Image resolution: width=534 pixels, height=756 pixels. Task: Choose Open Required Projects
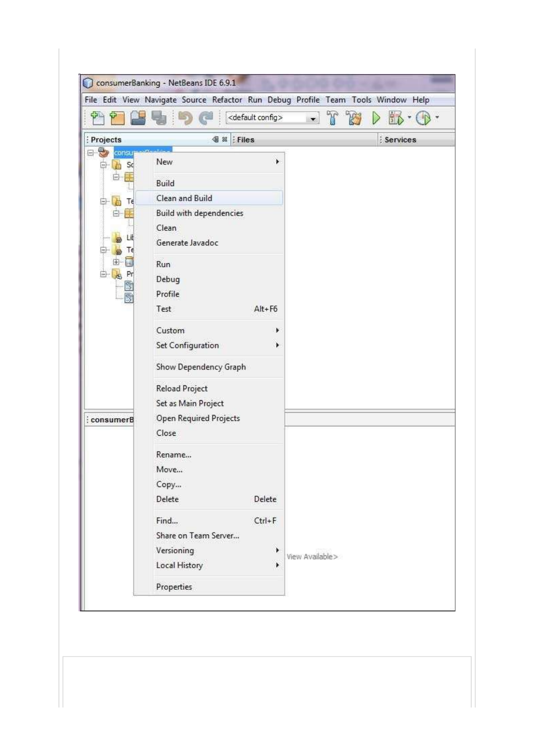209,418
